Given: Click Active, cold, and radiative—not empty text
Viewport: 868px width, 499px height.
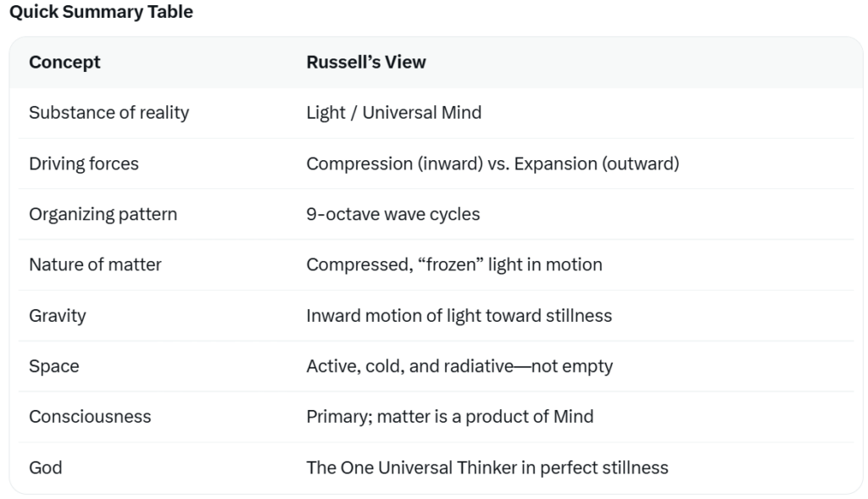Looking at the screenshot, I should tap(459, 366).
